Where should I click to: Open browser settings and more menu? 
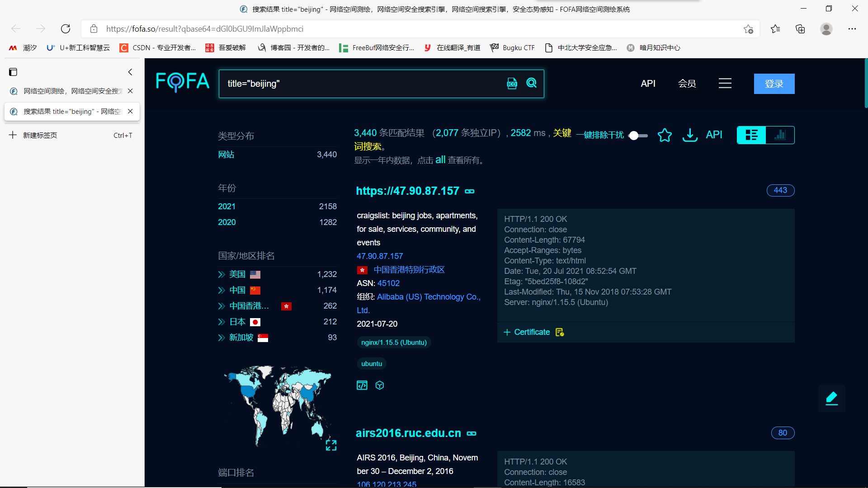coord(852,29)
